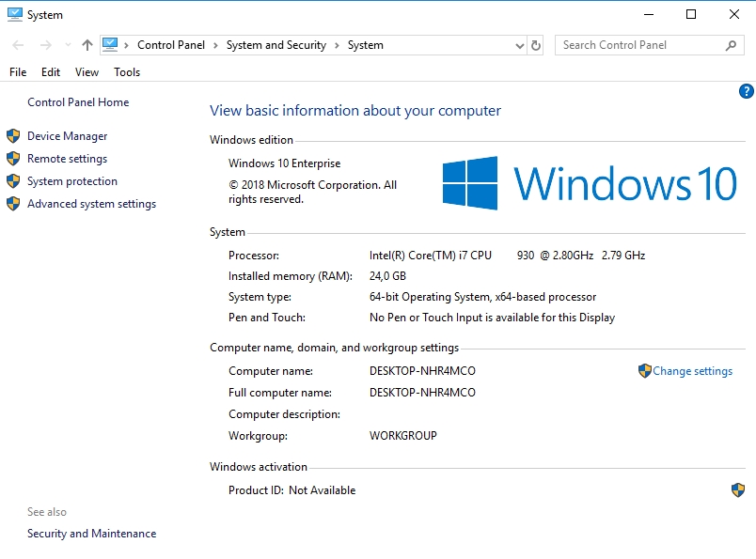Open the File menu
756x559 pixels.
coord(18,72)
